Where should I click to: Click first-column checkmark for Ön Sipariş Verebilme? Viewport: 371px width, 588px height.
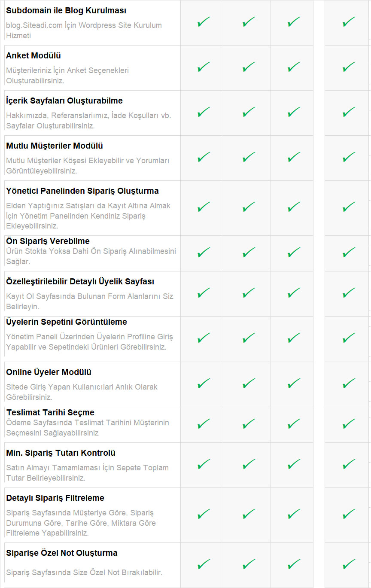coord(204,253)
